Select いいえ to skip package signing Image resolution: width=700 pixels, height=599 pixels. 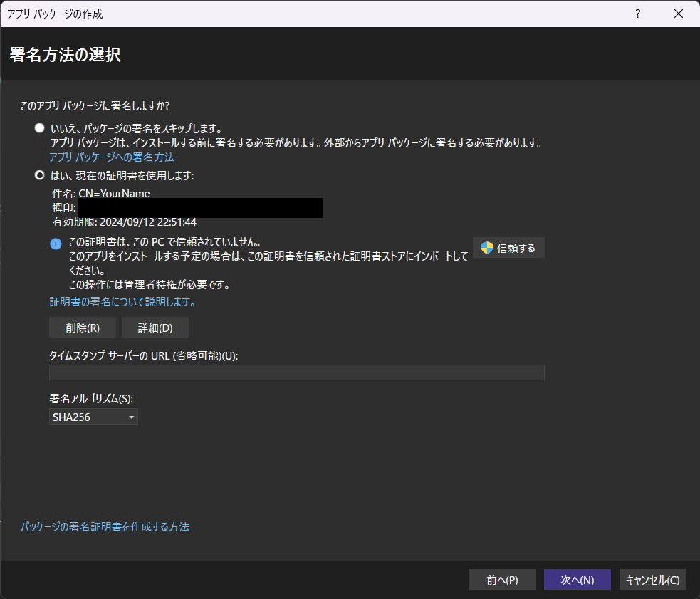39,127
